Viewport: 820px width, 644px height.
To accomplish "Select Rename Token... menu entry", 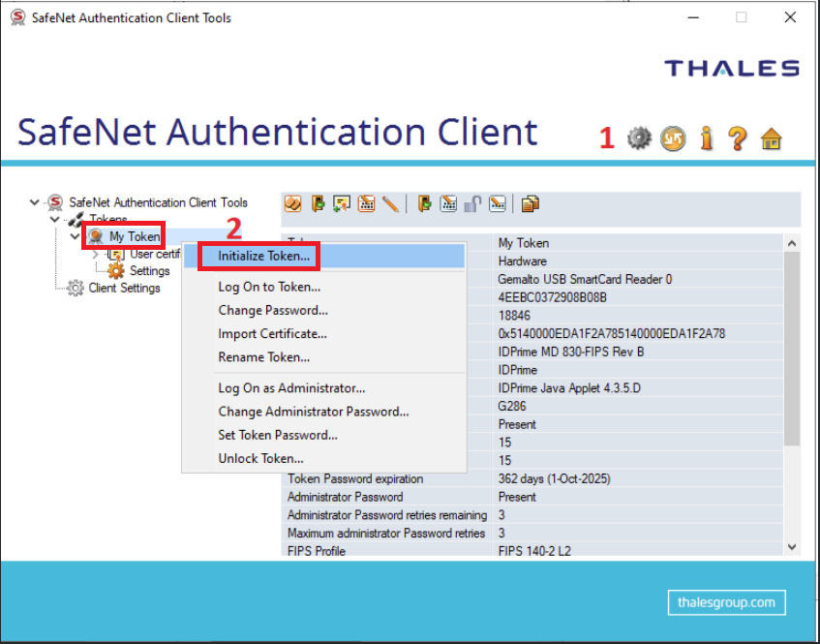I will pyautogui.click(x=324, y=357).
